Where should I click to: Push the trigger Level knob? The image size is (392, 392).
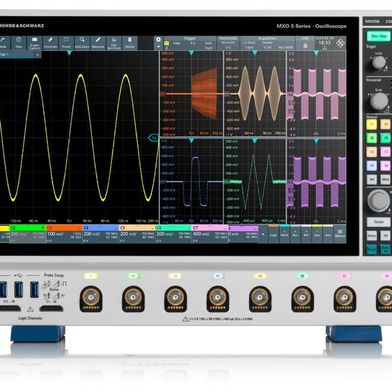378,62
